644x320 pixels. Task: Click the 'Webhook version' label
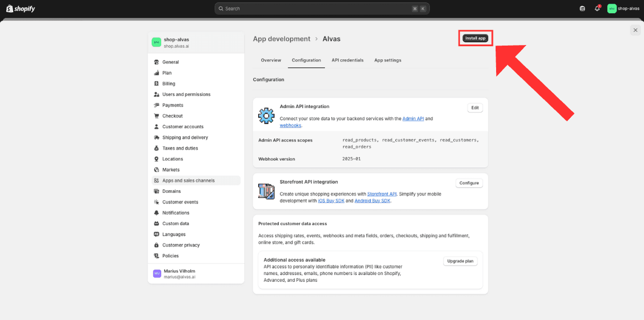(x=277, y=159)
